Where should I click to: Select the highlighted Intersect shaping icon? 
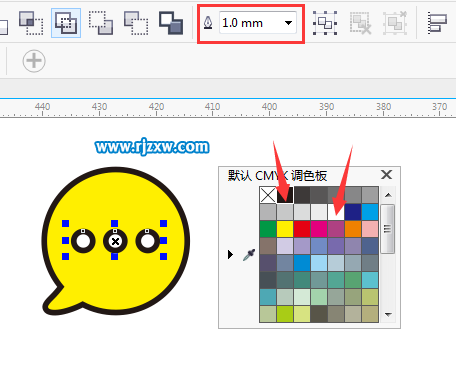pyautogui.click(x=66, y=23)
